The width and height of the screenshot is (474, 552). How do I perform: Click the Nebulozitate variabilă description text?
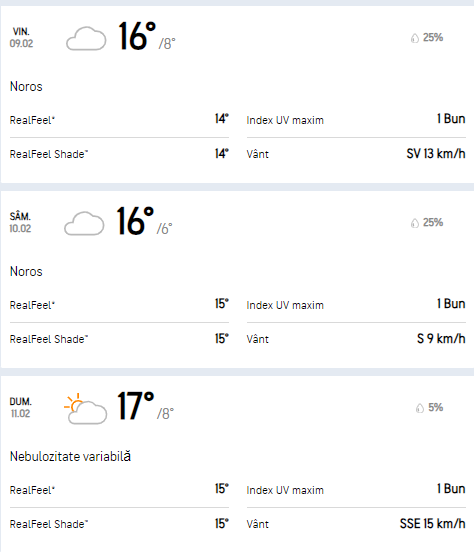pyautogui.click(x=70, y=456)
